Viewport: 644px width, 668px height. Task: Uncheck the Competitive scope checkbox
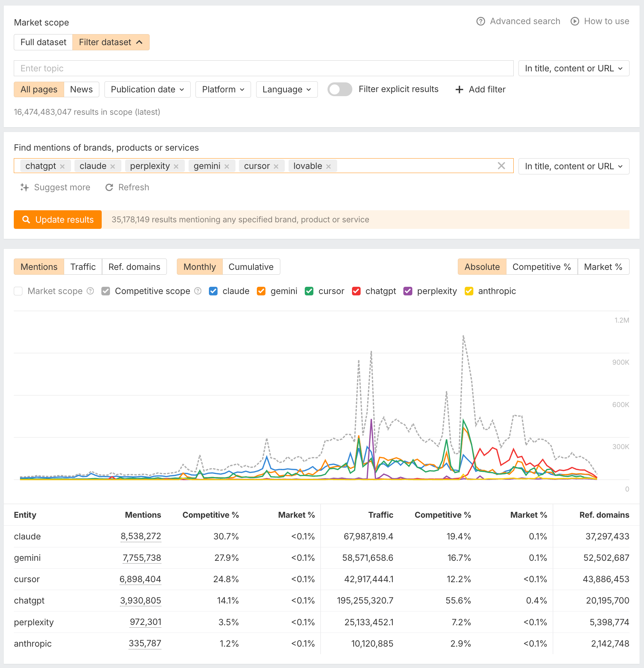(x=106, y=291)
